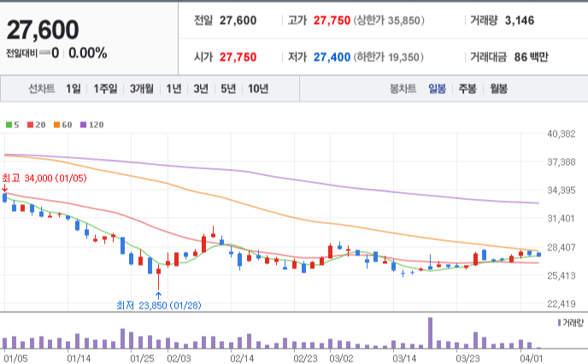Click the 03/02 date axis label
The height and width of the screenshot is (364, 588).
click(x=341, y=358)
